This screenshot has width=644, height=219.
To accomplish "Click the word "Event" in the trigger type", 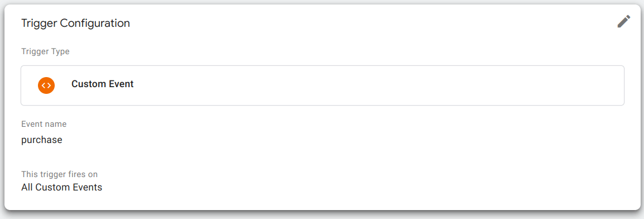I will (x=121, y=84).
